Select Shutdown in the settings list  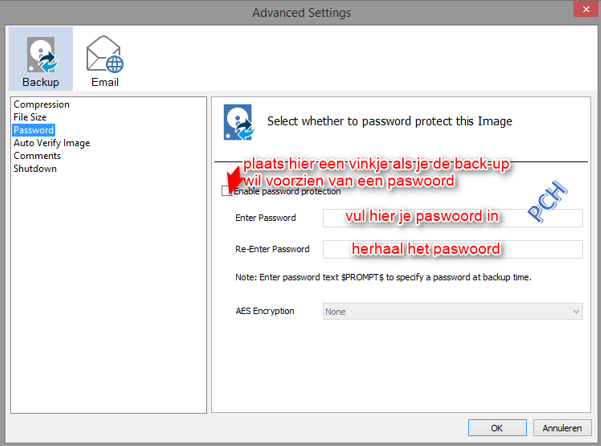(x=35, y=169)
